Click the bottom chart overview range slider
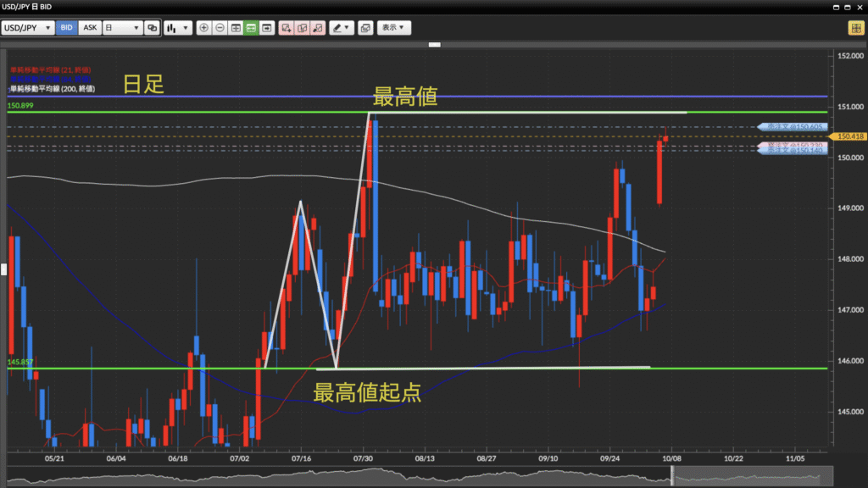 [x=424, y=479]
